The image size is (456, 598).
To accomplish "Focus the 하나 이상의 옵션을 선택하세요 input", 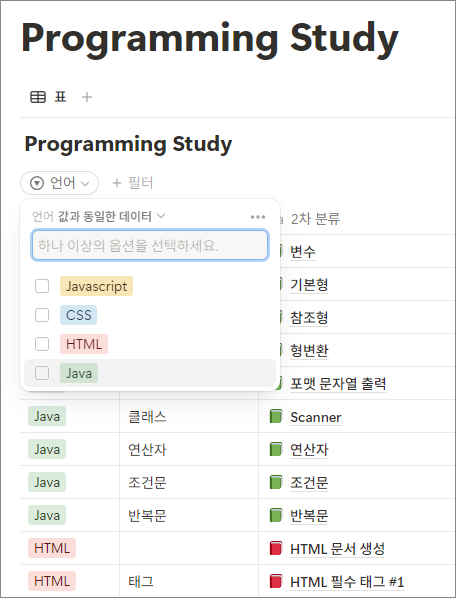I will coord(150,245).
